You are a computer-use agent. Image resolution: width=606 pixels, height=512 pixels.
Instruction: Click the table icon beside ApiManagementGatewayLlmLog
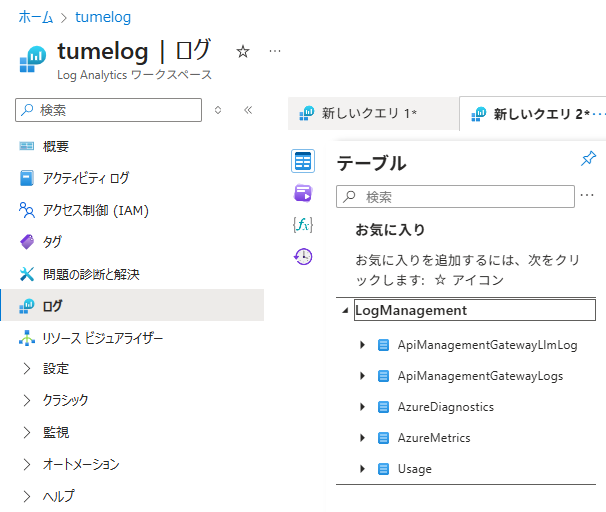click(383, 345)
